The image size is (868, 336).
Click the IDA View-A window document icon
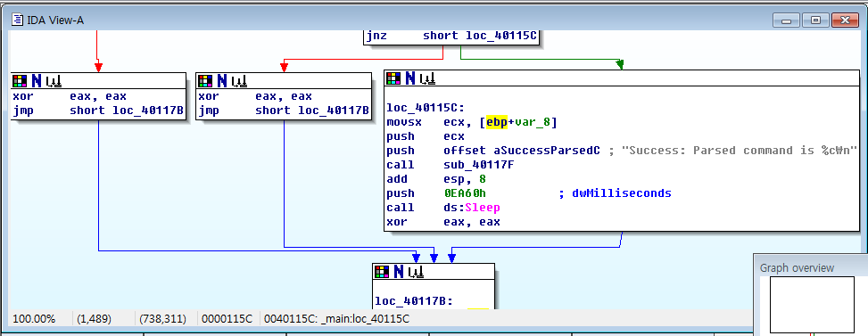point(18,20)
